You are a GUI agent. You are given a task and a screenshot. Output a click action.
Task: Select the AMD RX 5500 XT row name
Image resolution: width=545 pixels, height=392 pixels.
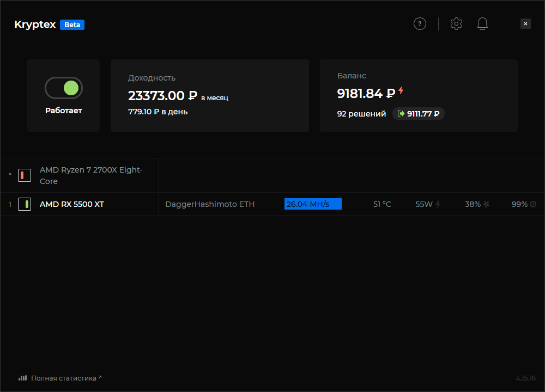72,204
